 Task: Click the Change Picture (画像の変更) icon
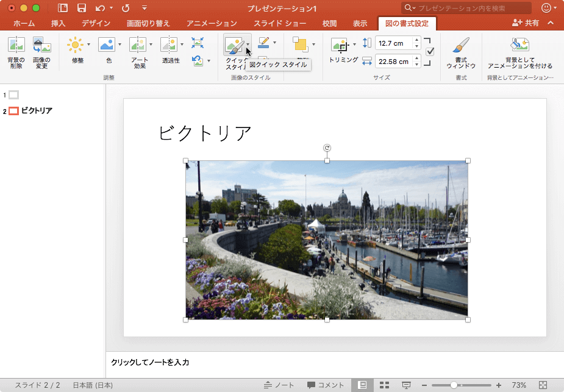click(x=41, y=46)
